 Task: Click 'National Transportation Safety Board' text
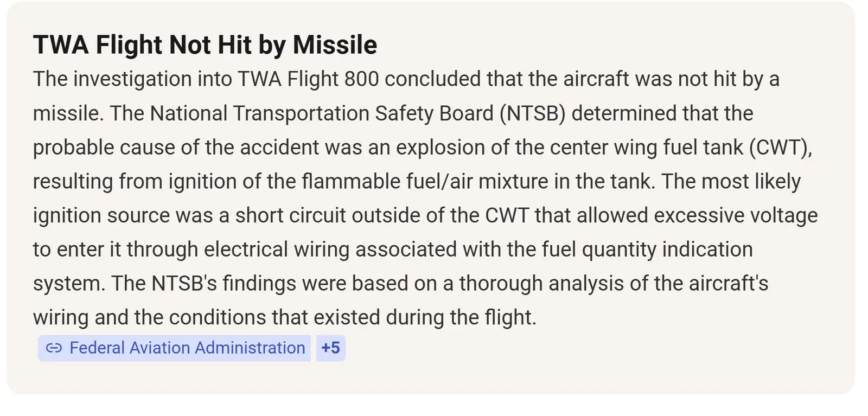(322, 113)
